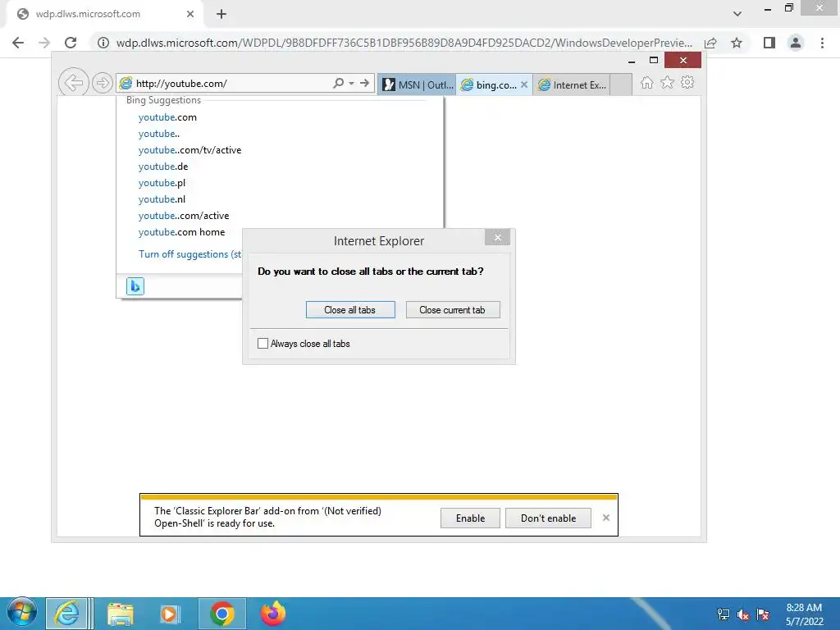Click Internet Explorer back arrow button

(73, 83)
